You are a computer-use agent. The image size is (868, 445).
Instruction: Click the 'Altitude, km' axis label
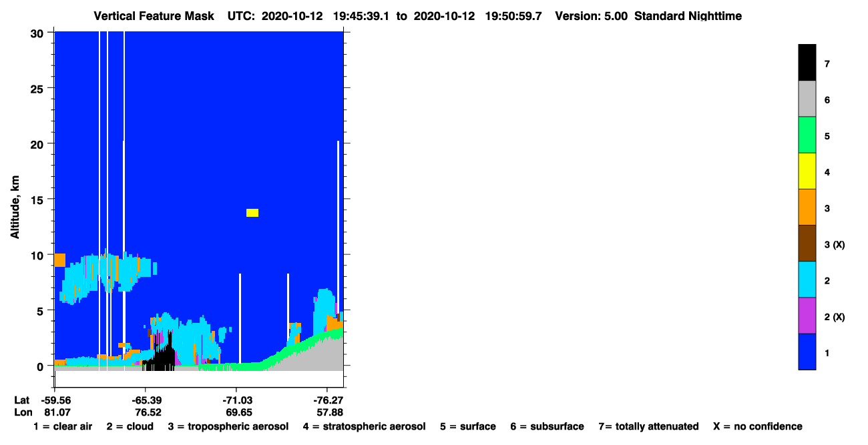pyautogui.click(x=15, y=209)
